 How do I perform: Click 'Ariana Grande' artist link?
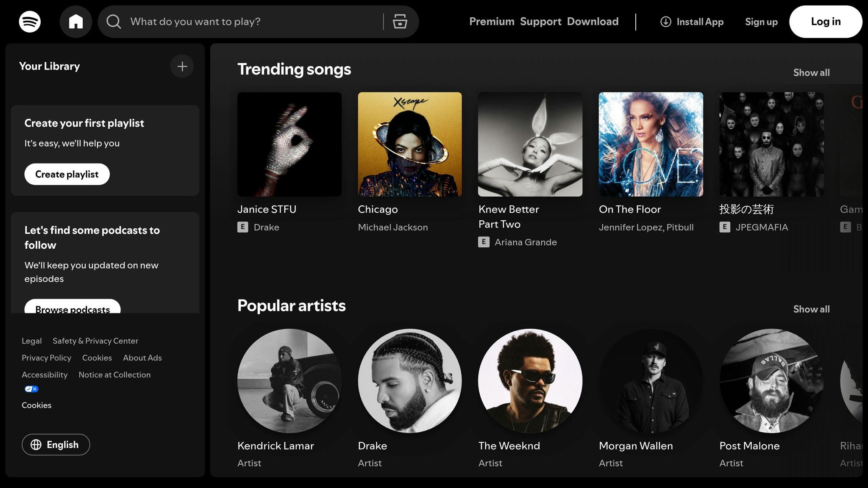click(526, 242)
